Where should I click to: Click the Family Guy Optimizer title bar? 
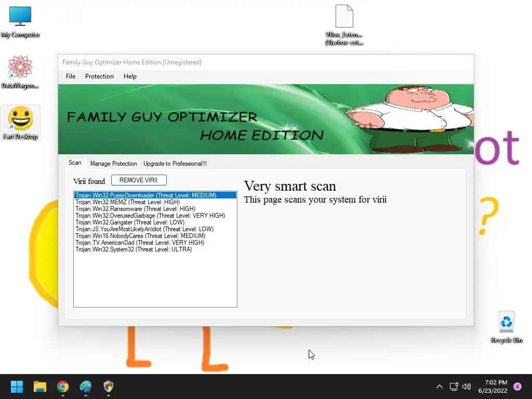(265, 62)
